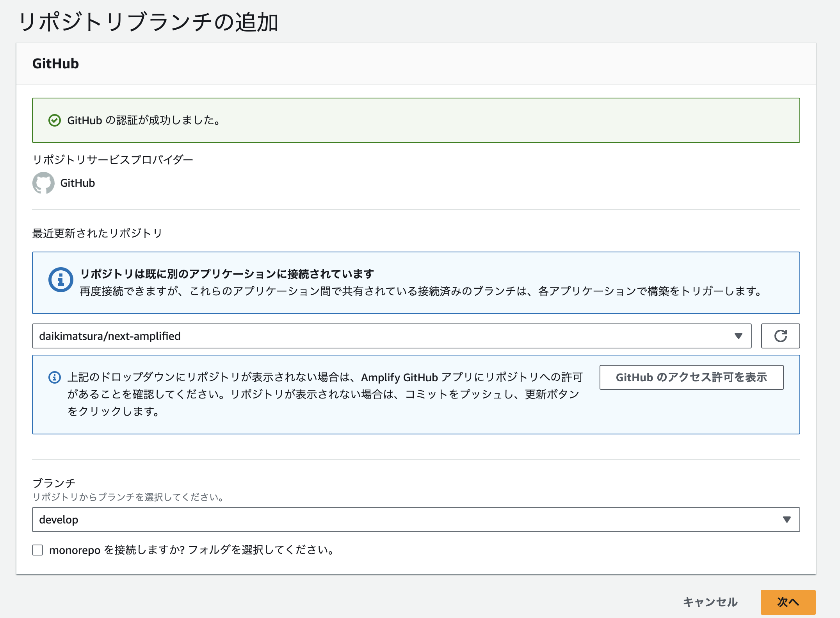Click the '最近更新されたリポジトリ' label
This screenshot has width=840, height=618.
(x=97, y=233)
